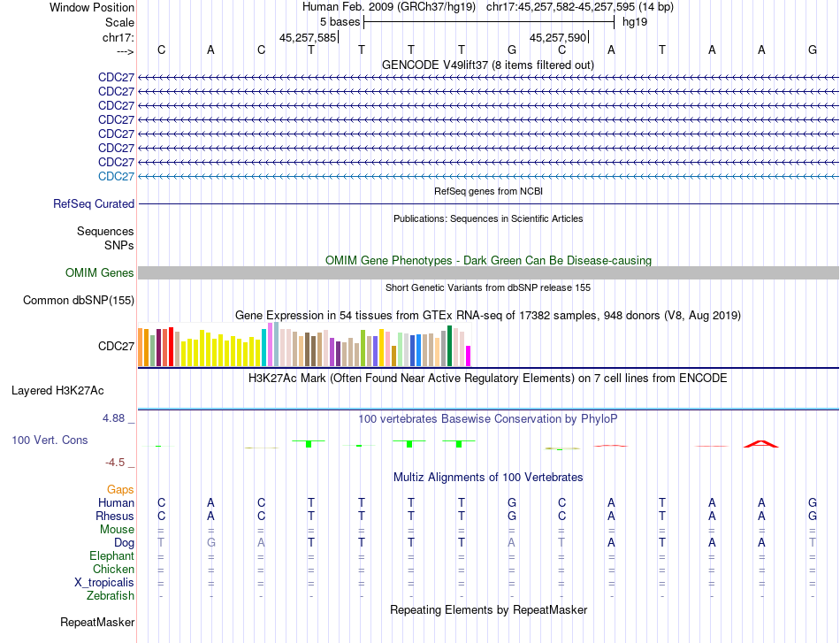
Task: Click the gray OMIM Genes item bar
Action: [x=488, y=272]
